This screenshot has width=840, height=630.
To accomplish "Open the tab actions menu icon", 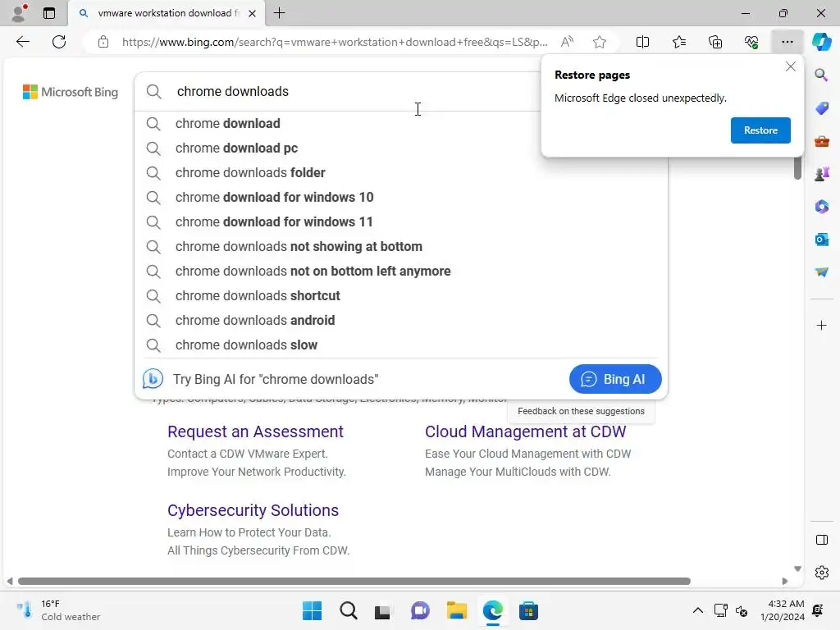I will [49, 13].
